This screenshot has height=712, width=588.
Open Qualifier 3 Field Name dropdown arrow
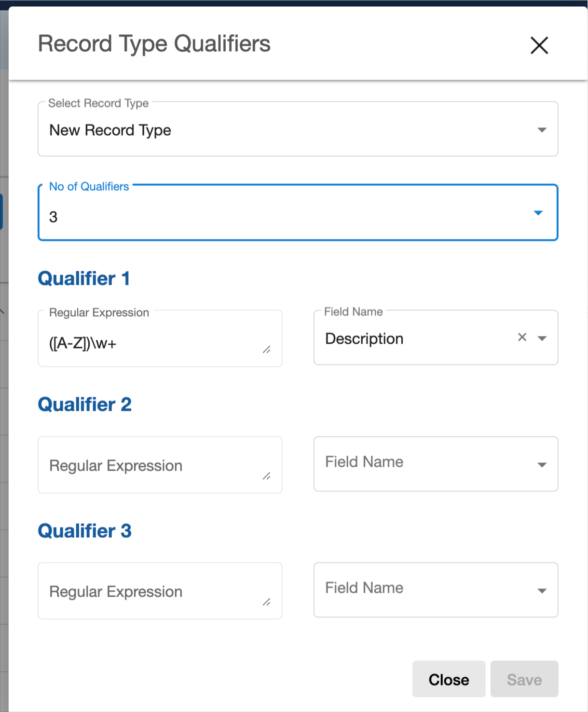(x=542, y=591)
